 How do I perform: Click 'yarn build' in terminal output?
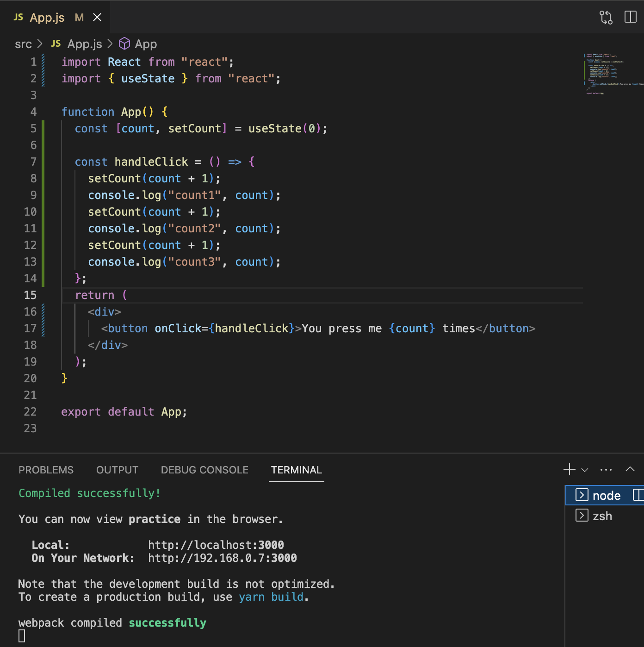coord(271,597)
